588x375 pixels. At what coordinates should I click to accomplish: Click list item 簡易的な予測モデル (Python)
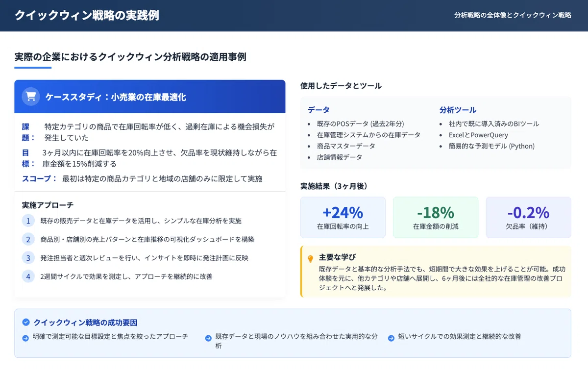(x=491, y=146)
